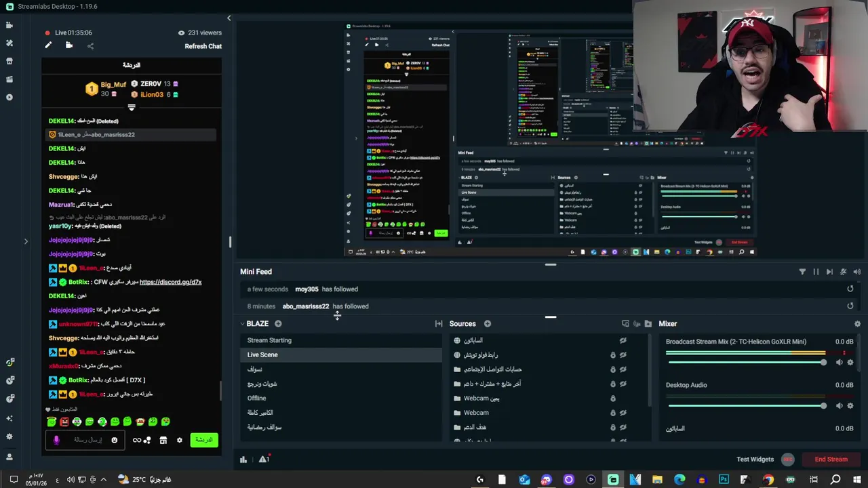Skip to next alert in Mini Feed
Viewport: 868px width, 488px height.
[x=829, y=272]
